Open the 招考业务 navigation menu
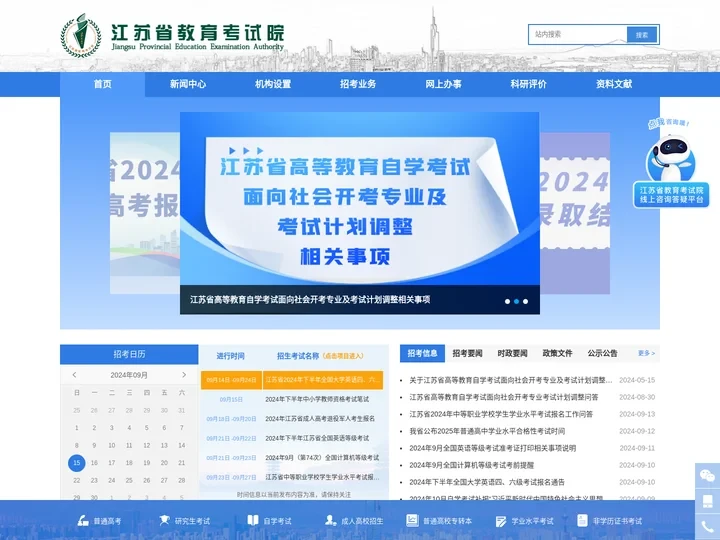The height and width of the screenshot is (540, 720). (x=358, y=84)
